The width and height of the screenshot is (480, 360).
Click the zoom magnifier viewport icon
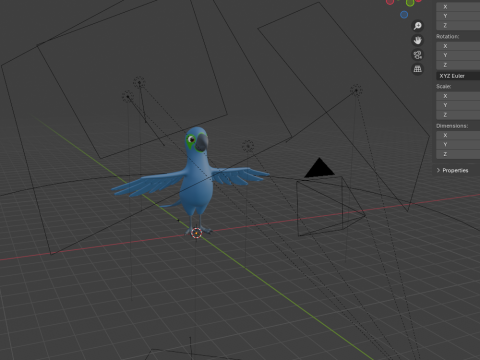417,26
